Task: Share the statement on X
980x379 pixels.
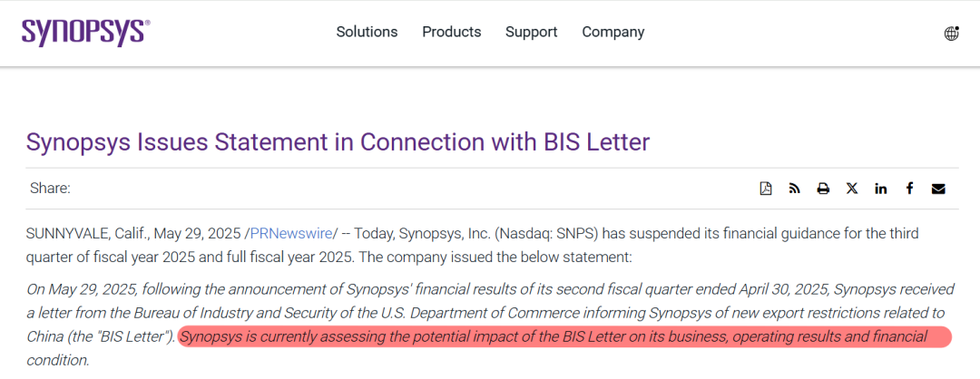Action: 852,189
